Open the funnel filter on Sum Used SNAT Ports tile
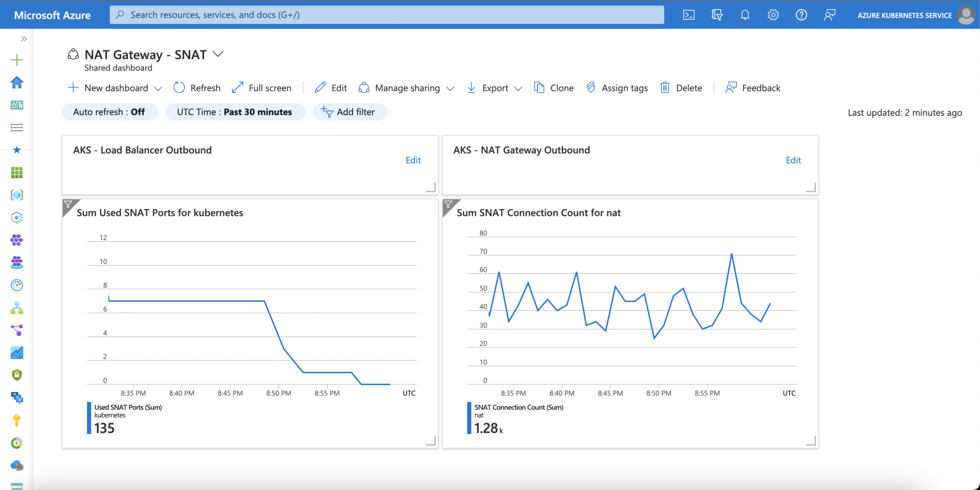This screenshot has height=490, width=980. coord(69,204)
